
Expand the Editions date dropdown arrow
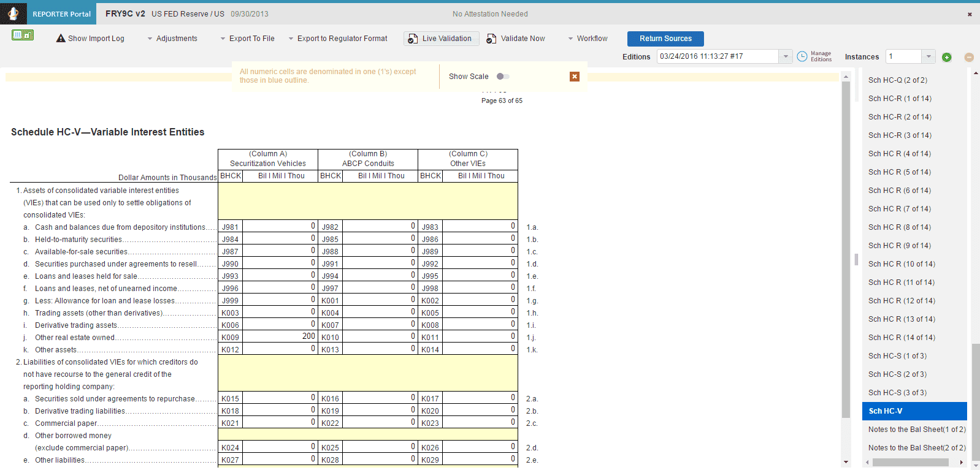click(786, 56)
